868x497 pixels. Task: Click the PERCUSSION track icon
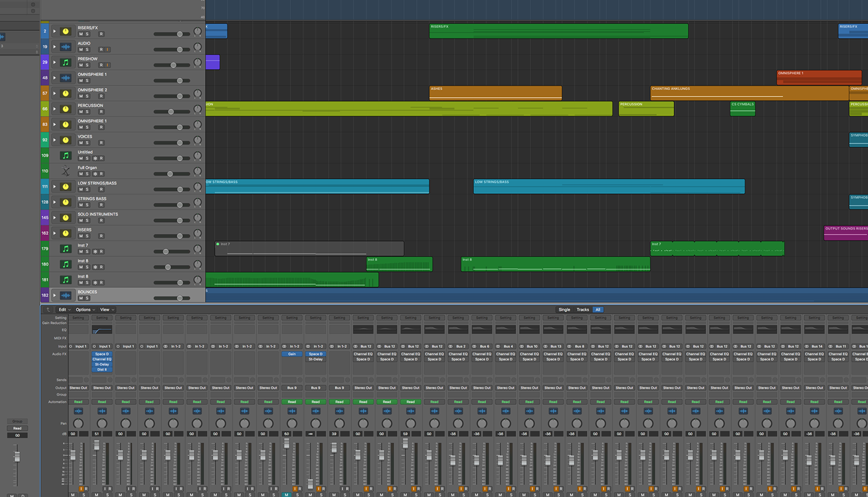(x=65, y=109)
